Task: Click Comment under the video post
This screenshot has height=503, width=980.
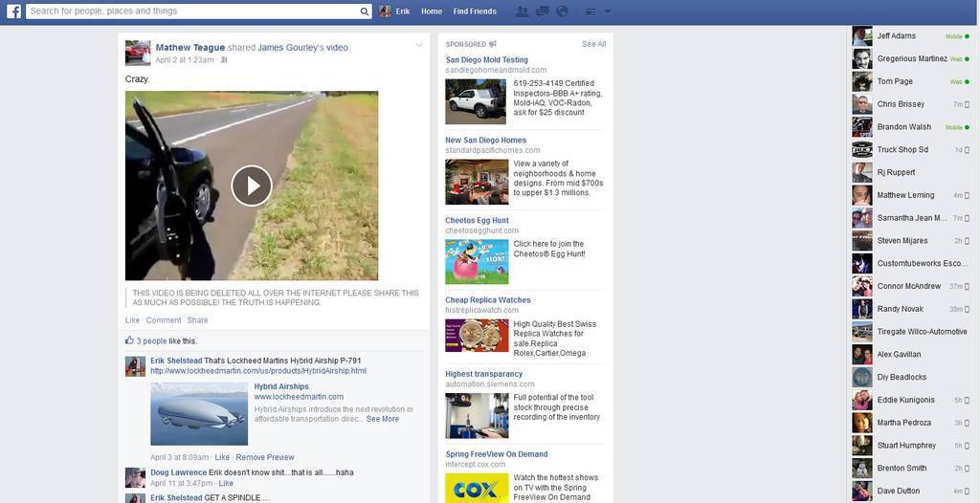Action: tap(164, 320)
